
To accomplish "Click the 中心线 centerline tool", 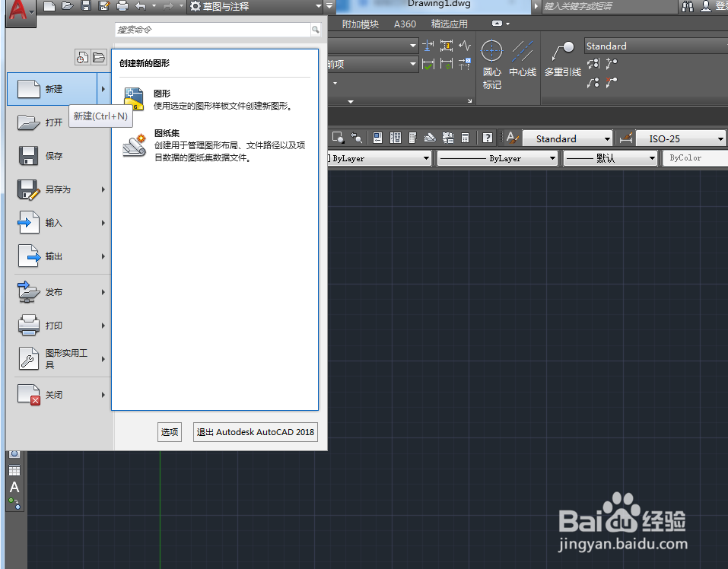I will click(523, 59).
